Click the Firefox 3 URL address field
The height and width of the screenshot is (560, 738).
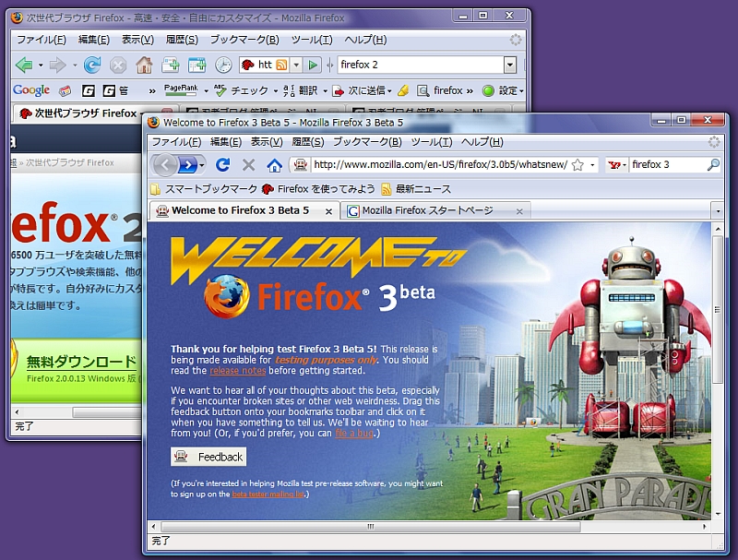click(440, 165)
